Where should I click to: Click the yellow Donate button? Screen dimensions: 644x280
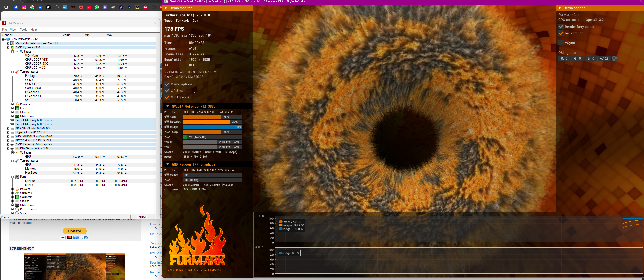tap(75, 231)
